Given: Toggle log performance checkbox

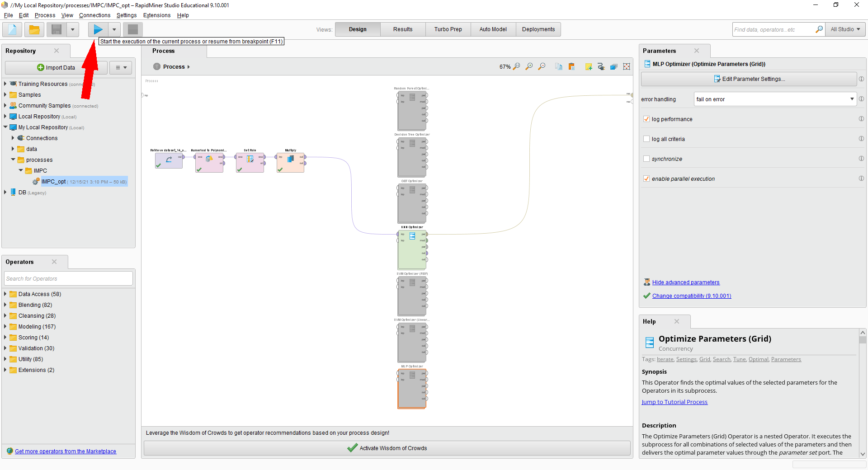Looking at the screenshot, I should pyautogui.click(x=646, y=119).
